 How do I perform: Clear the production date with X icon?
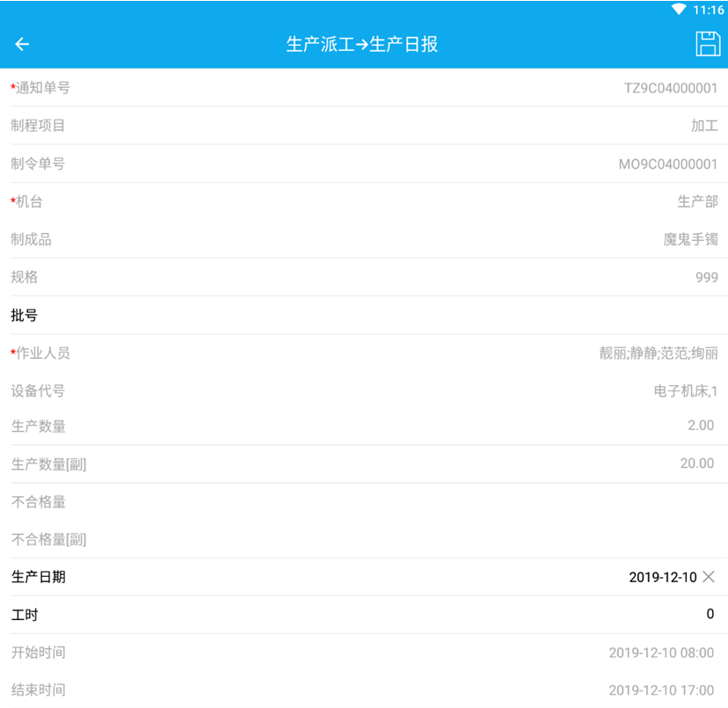[x=709, y=577]
